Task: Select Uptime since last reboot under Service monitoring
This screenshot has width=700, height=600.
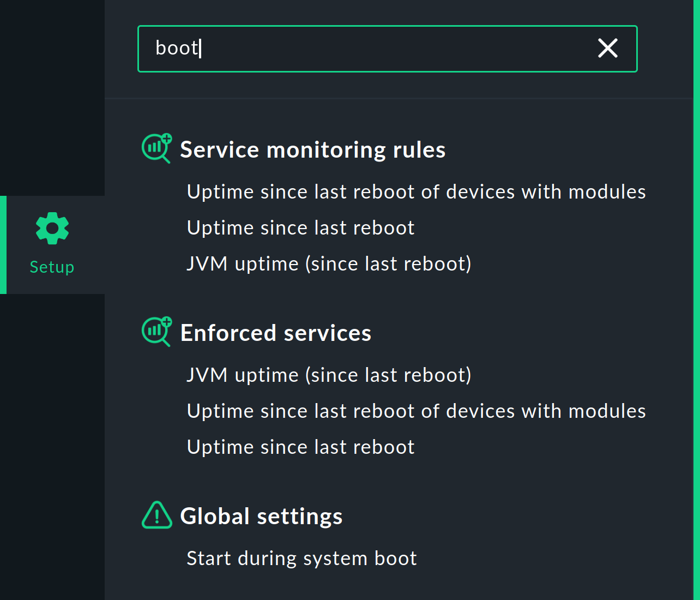Action: click(x=300, y=228)
